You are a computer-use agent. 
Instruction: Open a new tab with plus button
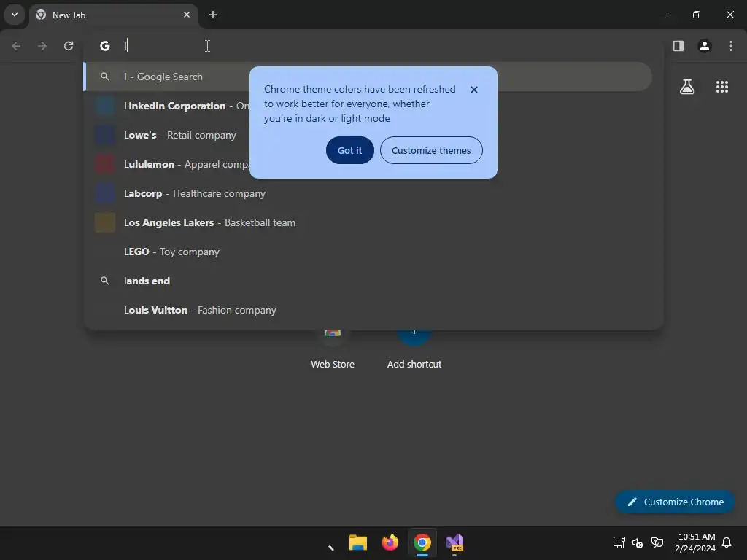click(x=213, y=15)
